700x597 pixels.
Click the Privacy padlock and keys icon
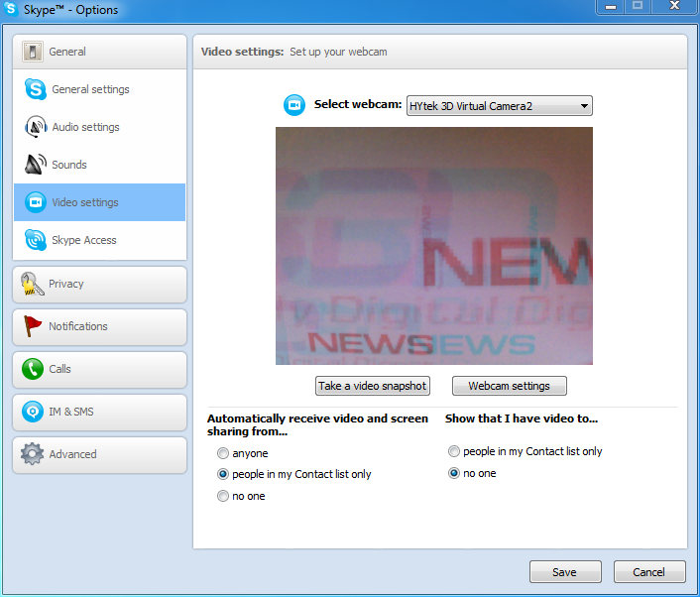[32, 284]
